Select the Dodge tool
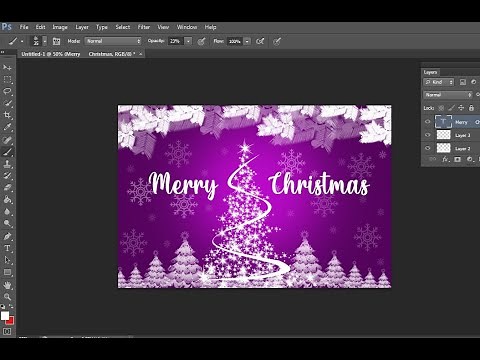Screen dimensions: 480x360 tap(7, 223)
